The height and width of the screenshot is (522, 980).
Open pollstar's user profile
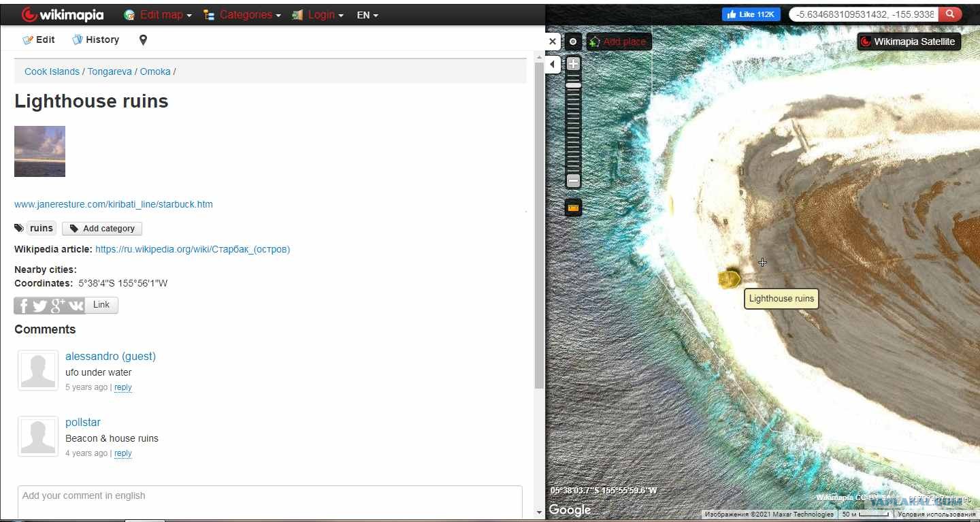pyautogui.click(x=83, y=422)
